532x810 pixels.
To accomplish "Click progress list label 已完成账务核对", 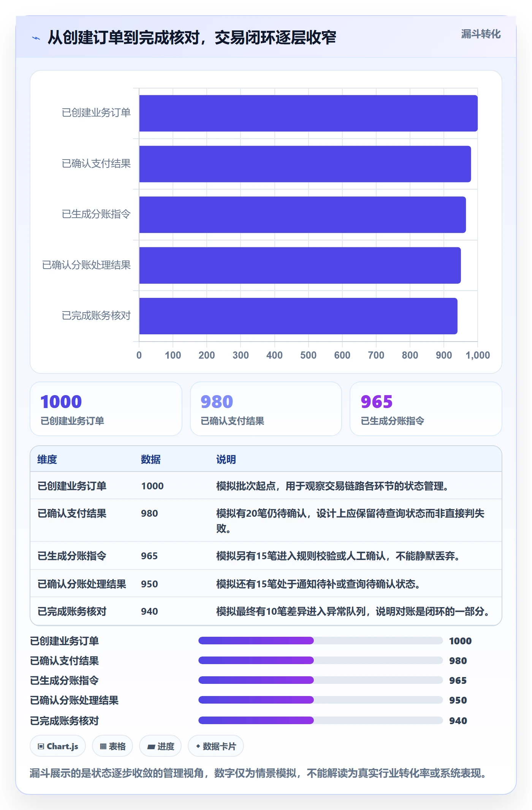I will pos(64,721).
